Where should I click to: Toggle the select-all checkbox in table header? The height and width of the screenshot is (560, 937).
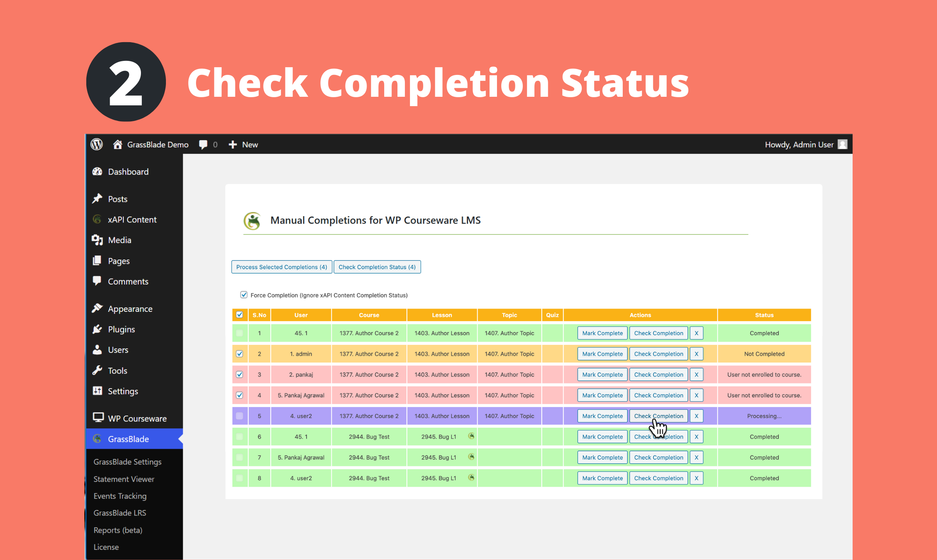[240, 315]
